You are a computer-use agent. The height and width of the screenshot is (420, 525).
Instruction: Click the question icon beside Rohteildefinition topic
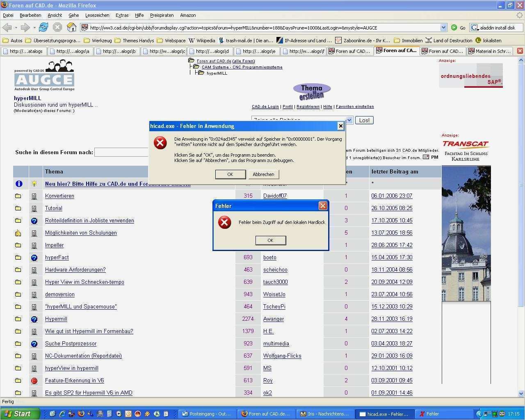pyautogui.click(x=34, y=221)
